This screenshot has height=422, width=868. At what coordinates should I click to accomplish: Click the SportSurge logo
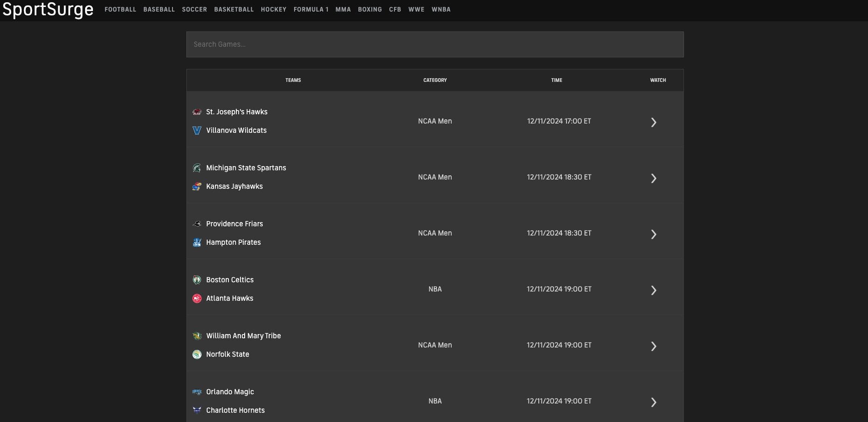[x=48, y=9]
